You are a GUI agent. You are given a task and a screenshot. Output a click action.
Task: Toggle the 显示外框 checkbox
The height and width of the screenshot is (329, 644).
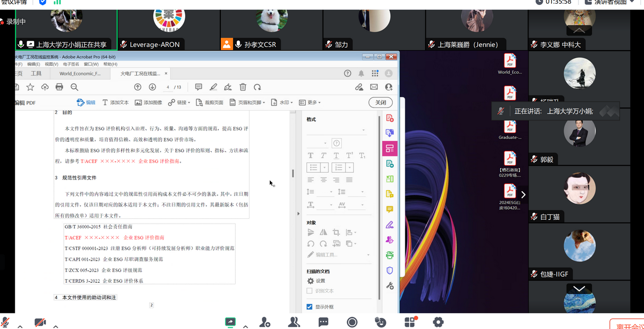click(309, 307)
